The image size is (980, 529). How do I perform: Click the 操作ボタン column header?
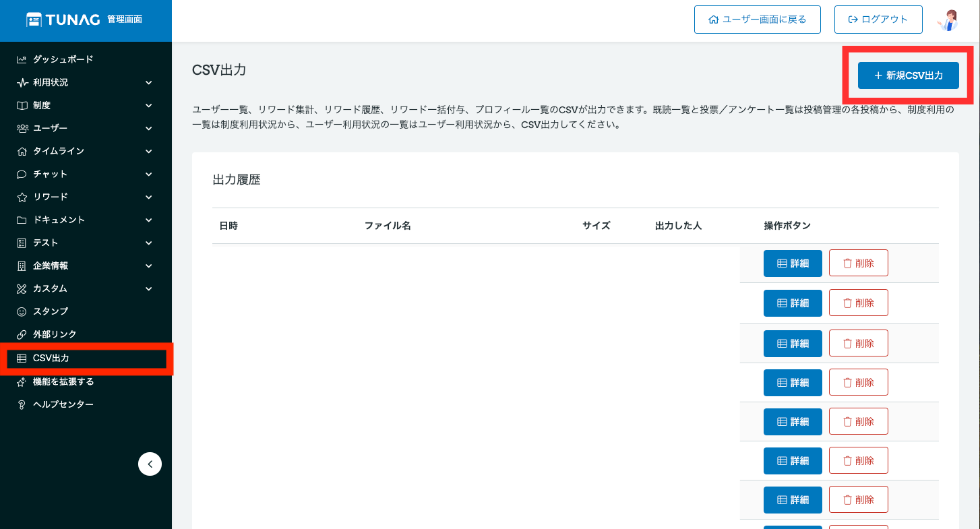coord(787,226)
